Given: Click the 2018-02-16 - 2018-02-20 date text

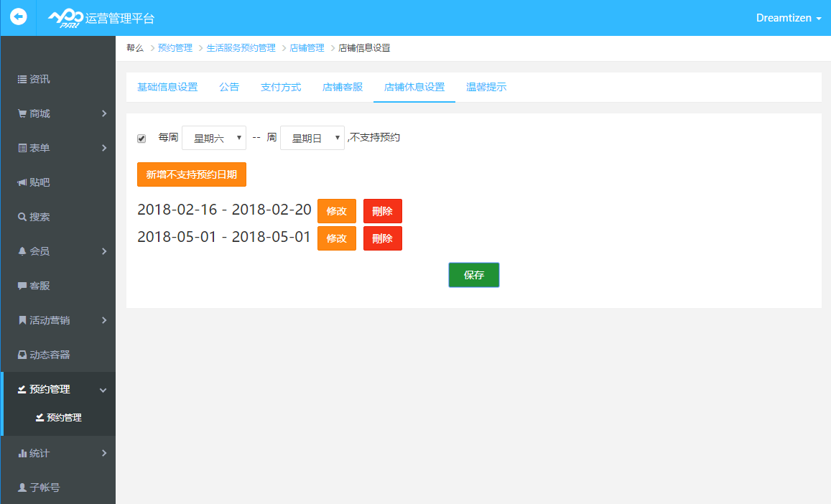Looking at the screenshot, I should (x=224, y=210).
